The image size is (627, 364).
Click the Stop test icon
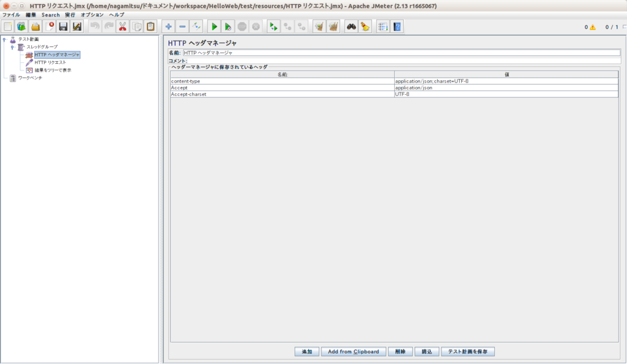(242, 27)
